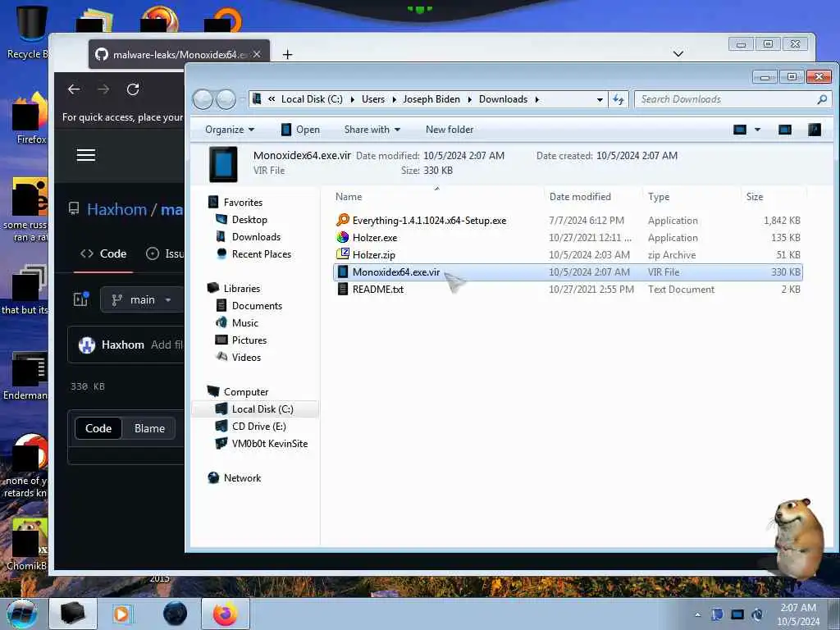840x630 pixels.
Task: Click the Explorer back navigation button
Action: click(203, 99)
